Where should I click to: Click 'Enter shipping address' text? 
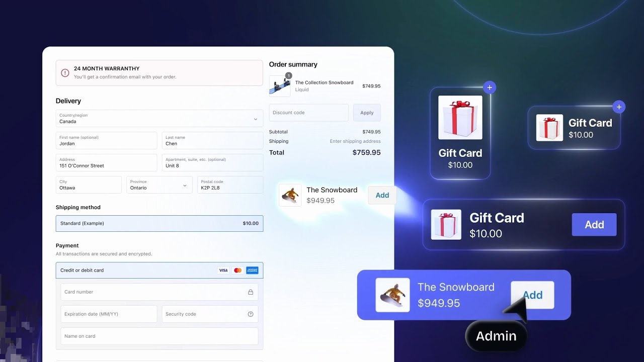[355, 141]
